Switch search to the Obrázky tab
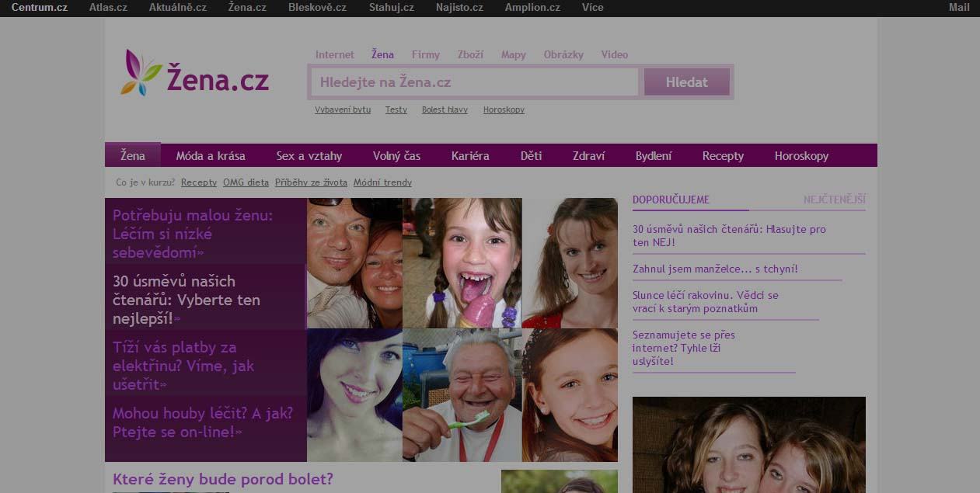Viewport: 980px width, 493px height. point(563,55)
